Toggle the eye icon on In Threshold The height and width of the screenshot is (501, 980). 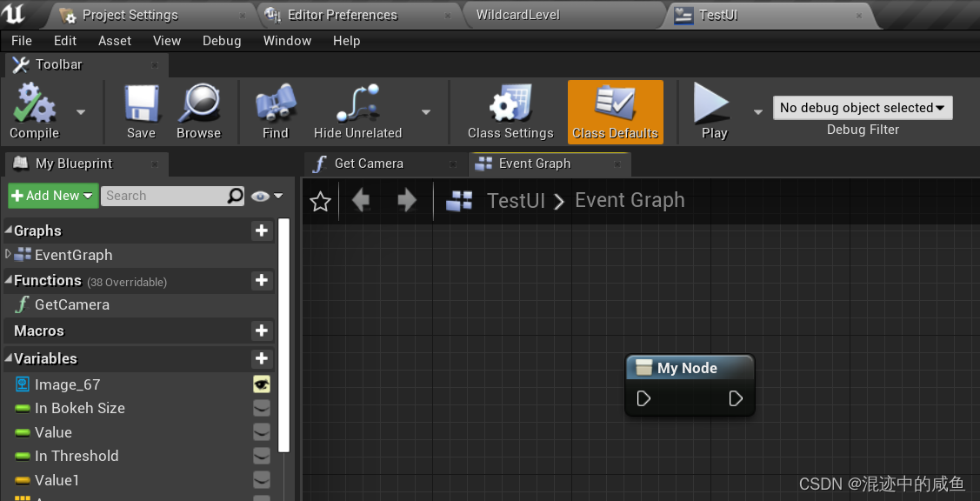coord(262,456)
